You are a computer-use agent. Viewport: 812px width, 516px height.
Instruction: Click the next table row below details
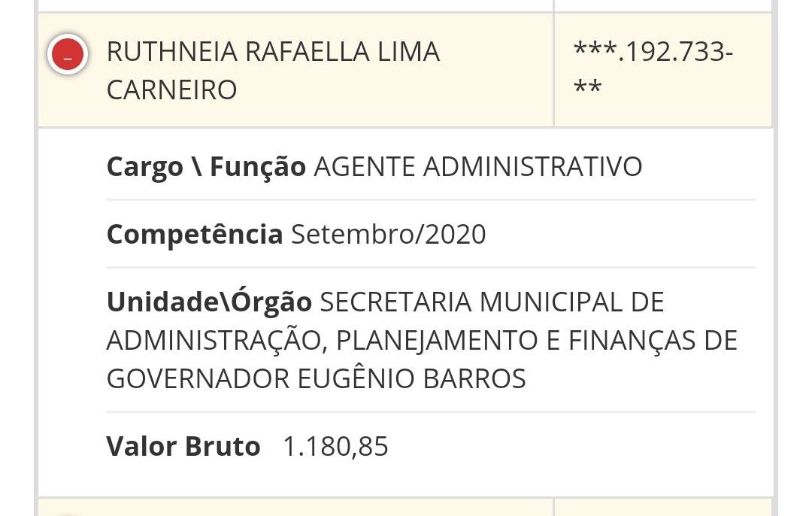click(295, 508)
